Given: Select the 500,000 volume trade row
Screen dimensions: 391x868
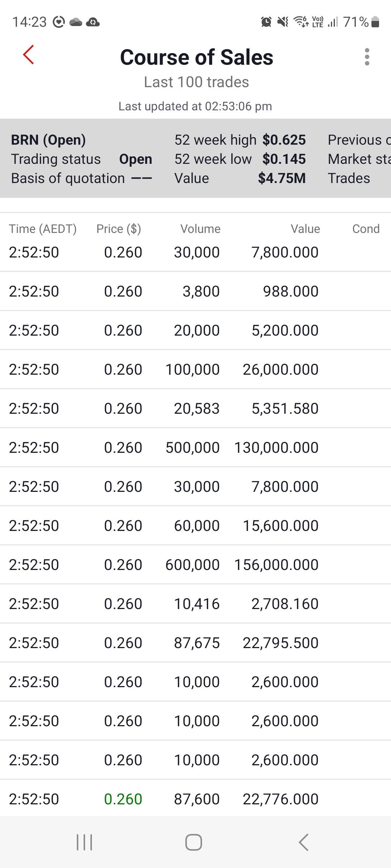Looking at the screenshot, I should (x=195, y=448).
